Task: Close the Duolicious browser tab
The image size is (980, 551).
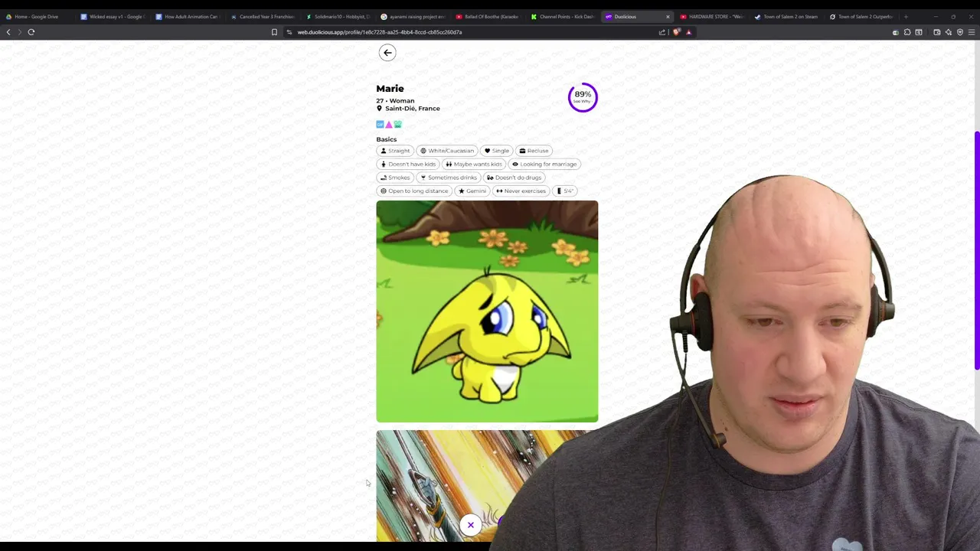Action: 668,16
